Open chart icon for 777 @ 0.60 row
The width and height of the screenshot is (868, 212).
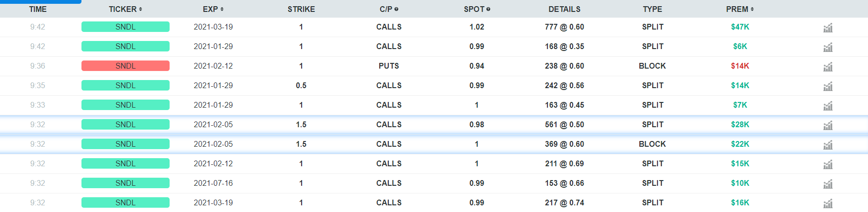(828, 28)
